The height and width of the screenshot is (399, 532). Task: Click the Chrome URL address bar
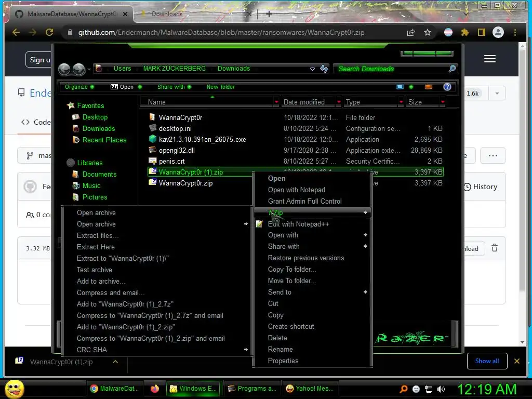(x=221, y=32)
